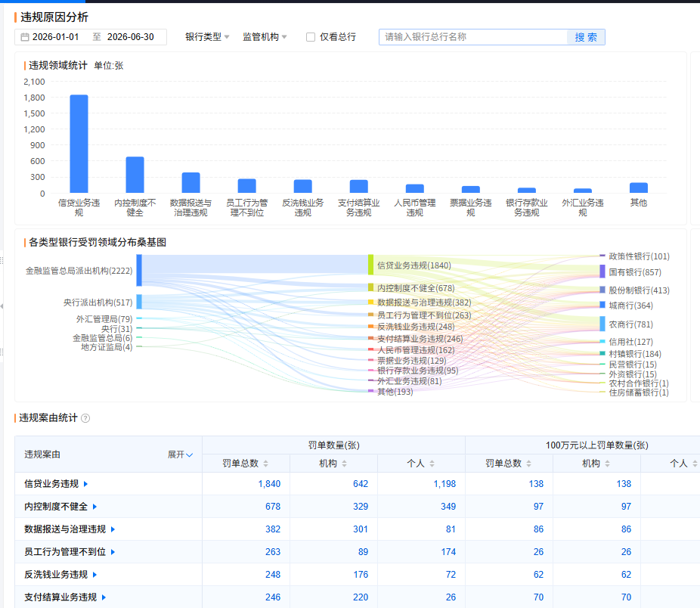This screenshot has height=608, width=700.
Task: Click the 信贷业务违规 bar in chart
Action: coord(79,144)
